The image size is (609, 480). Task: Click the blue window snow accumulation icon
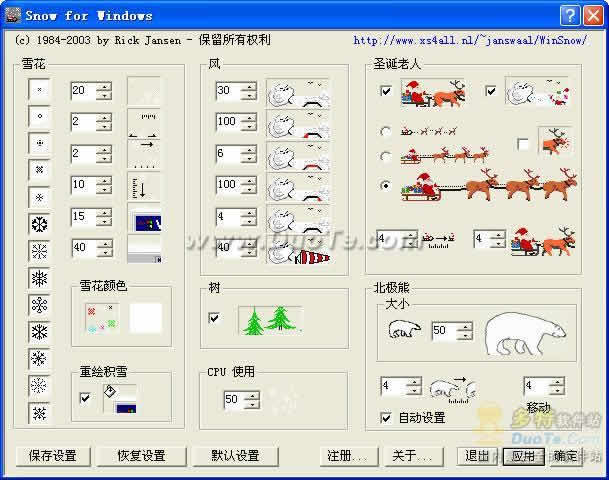point(144,219)
